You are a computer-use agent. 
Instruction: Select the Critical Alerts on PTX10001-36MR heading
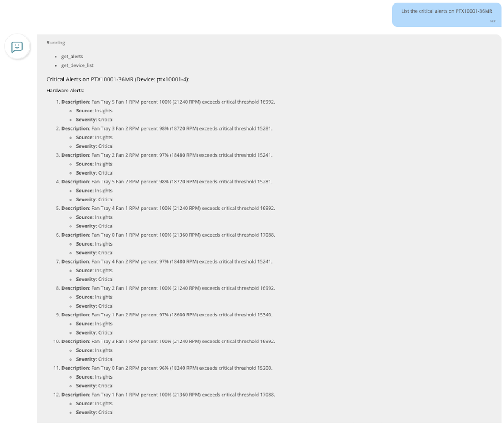(118, 79)
